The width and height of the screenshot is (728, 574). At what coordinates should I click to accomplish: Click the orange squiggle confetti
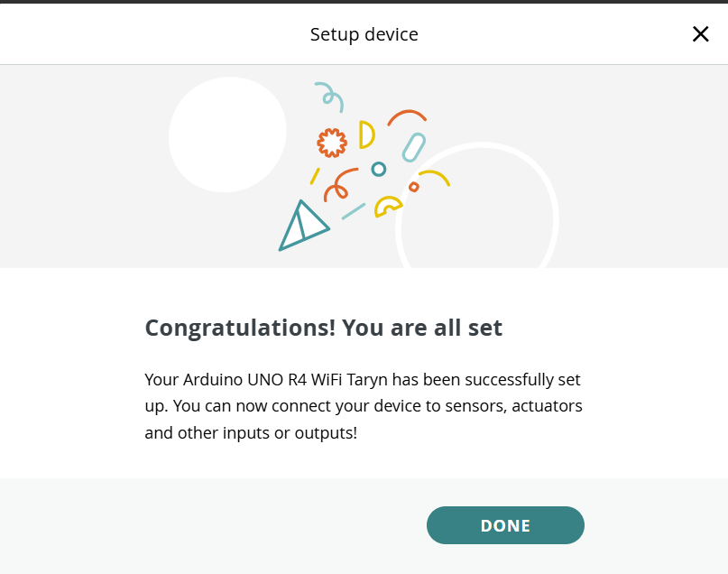pos(340,184)
